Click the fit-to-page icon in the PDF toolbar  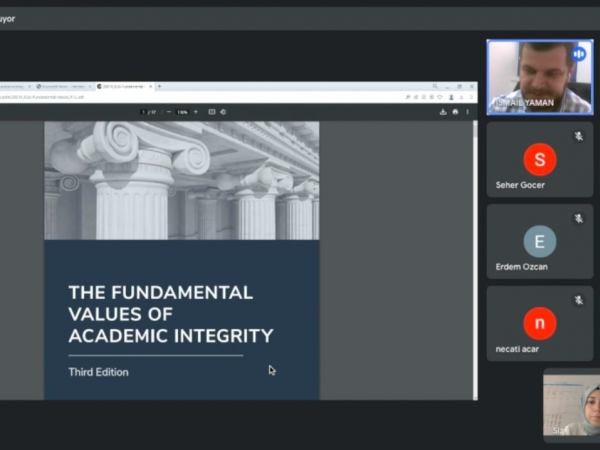[212, 112]
